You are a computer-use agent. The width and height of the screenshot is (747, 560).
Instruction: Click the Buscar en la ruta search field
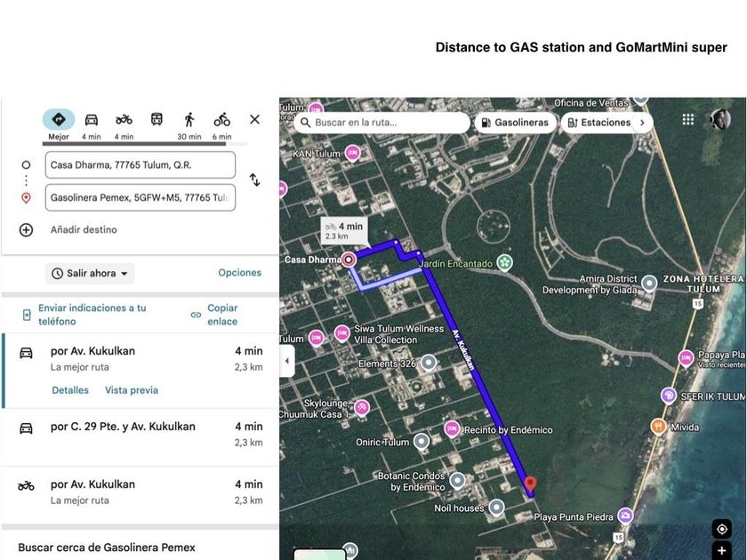(382, 123)
